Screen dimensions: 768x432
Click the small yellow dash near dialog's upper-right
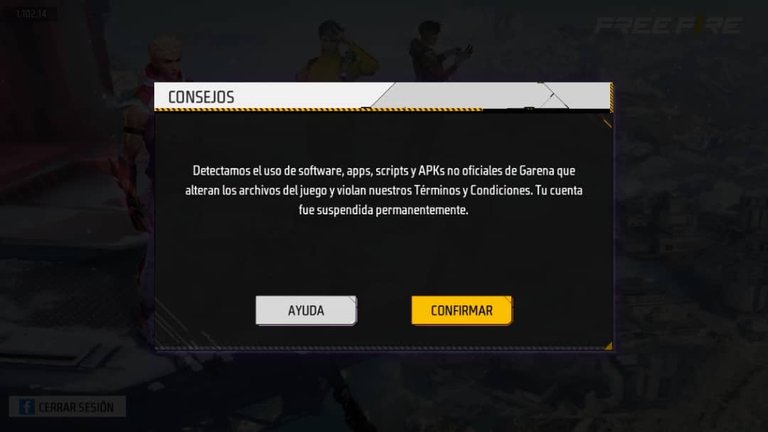(x=607, y=122)
